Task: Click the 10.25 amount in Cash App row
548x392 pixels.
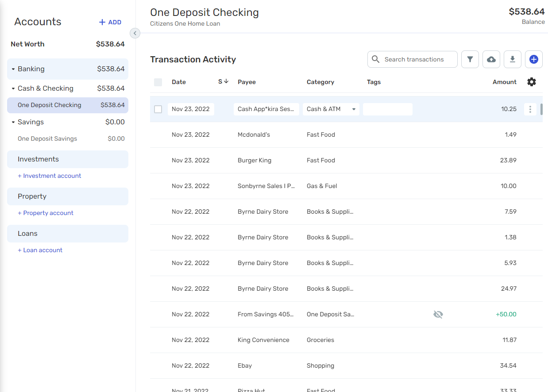Action: tap(509, 109)
